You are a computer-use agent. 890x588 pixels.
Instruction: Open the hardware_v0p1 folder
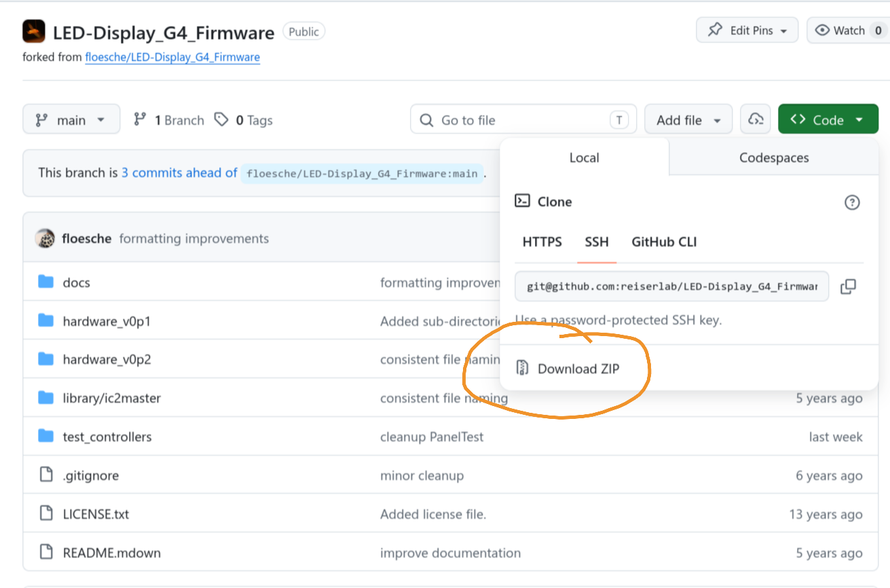[107, 321]
